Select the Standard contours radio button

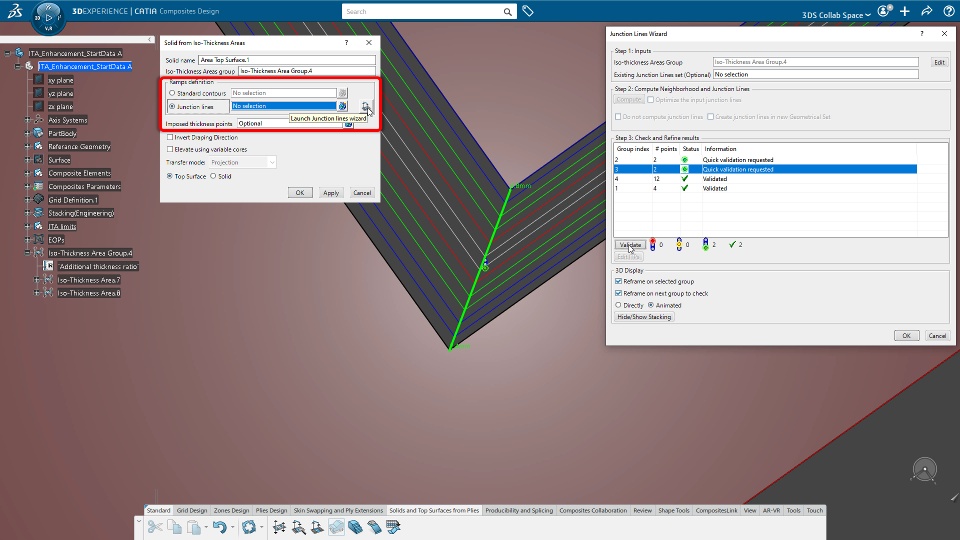click(x=172, y=93)
